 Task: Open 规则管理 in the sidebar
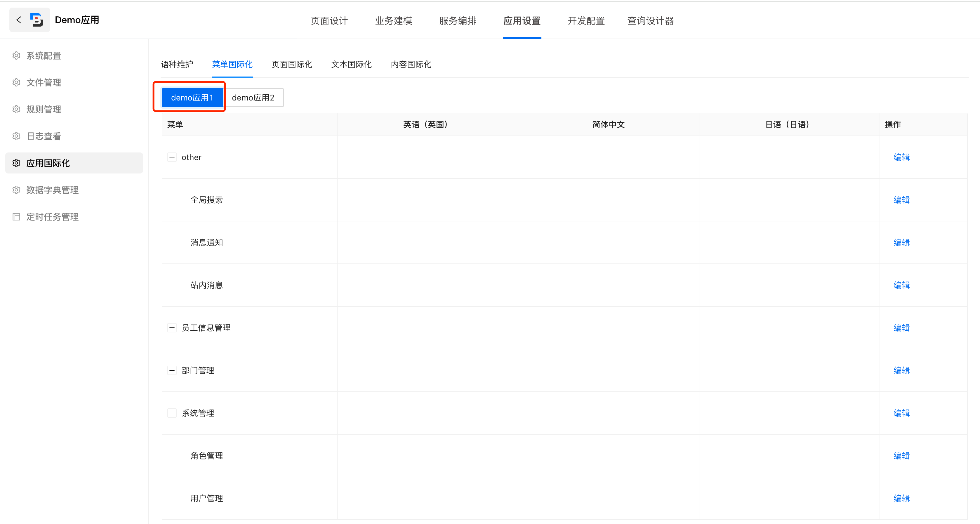[x=74, y=110]
